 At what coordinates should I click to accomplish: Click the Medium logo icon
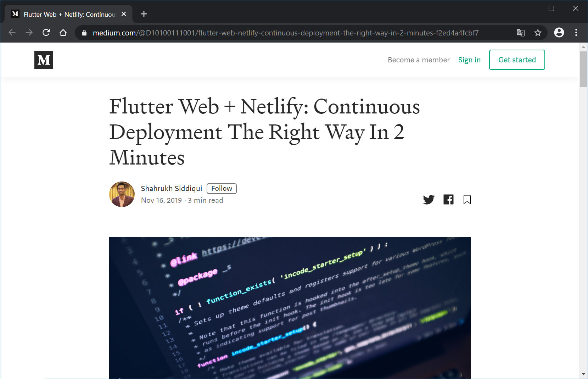pyautogui.click(x=44, y=60)
